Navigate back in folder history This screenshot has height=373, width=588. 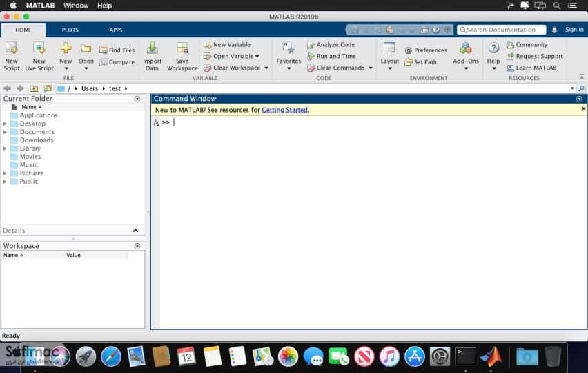pyautogui.click(x=7, y=88)
